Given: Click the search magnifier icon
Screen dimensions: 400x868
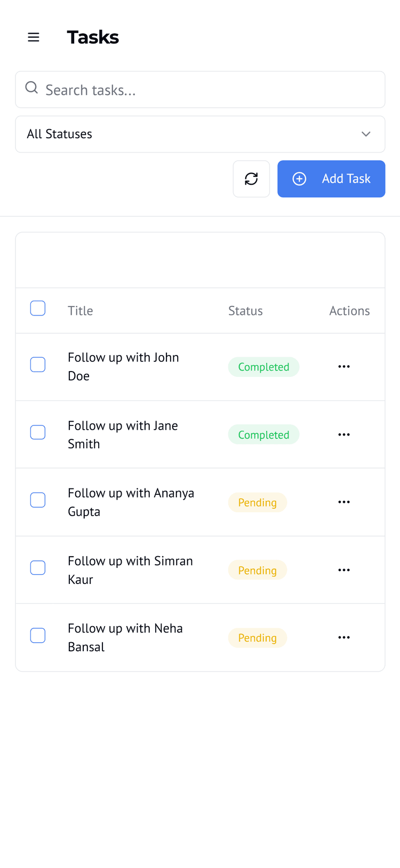Looking at the screenshot, I should 32,88.
